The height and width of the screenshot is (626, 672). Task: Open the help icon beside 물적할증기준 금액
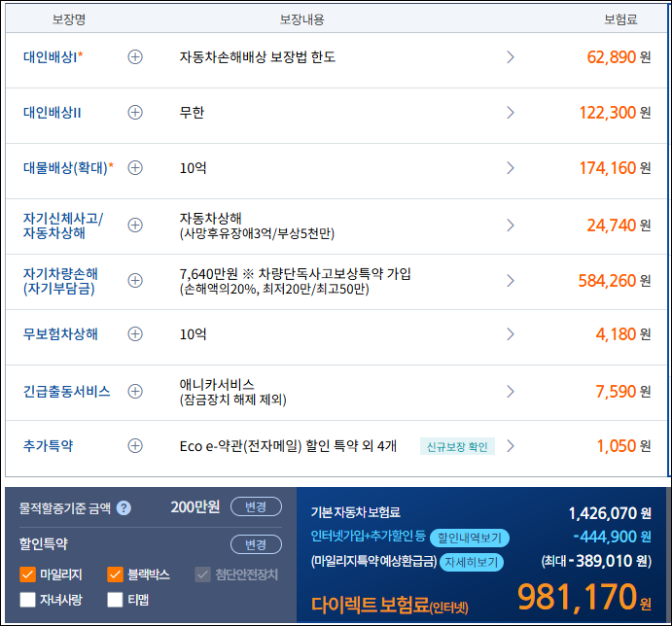[124, 508]
